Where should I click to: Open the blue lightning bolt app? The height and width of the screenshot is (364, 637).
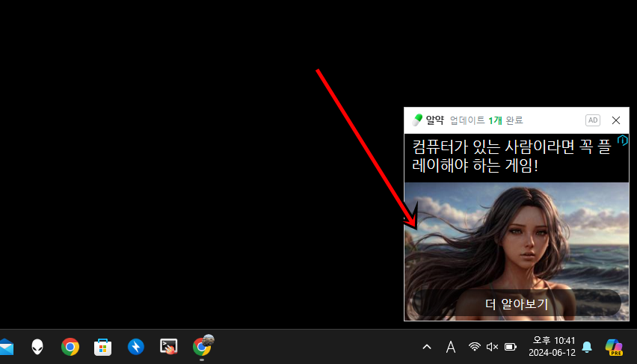(135, 347)
